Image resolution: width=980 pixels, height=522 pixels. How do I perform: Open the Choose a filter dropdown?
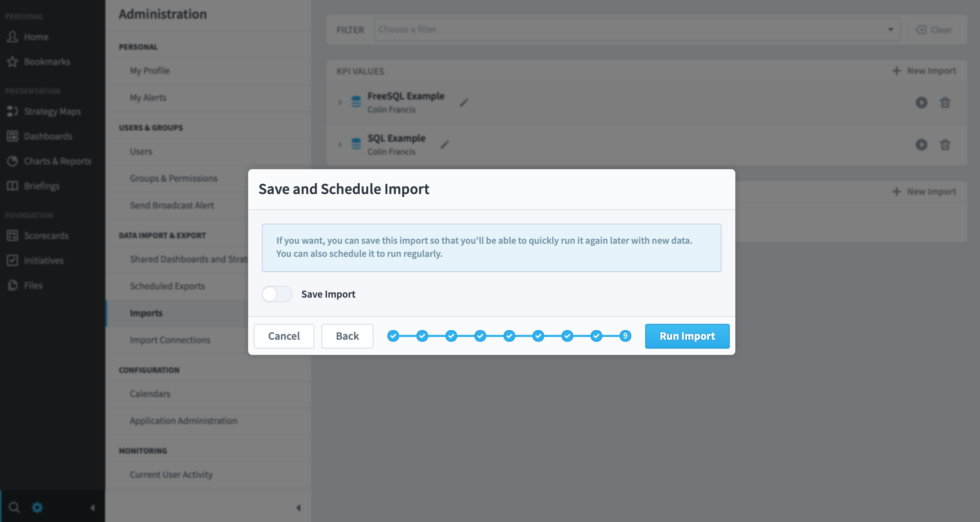[637, 30]
